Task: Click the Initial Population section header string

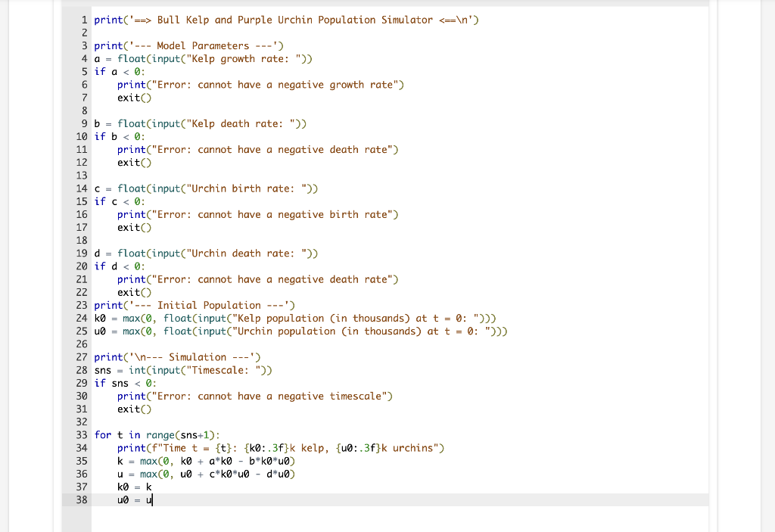Action: pos(210,305)
